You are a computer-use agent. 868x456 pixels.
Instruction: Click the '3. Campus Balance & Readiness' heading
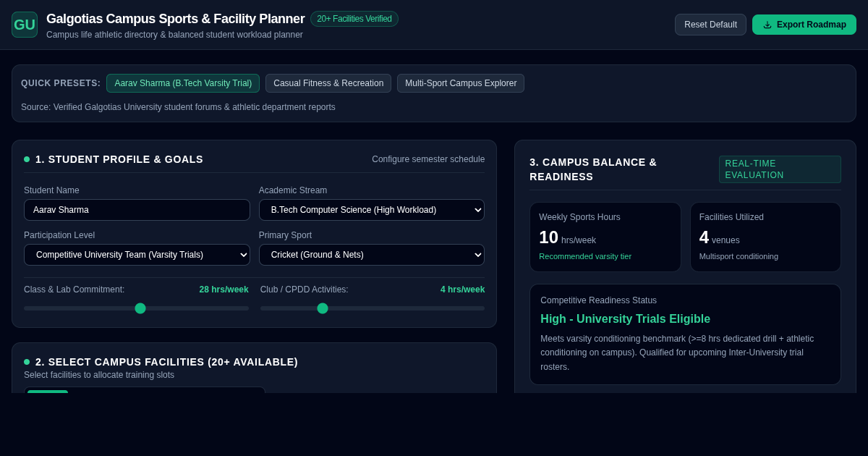pyautogui.click(x=593, y=169)
